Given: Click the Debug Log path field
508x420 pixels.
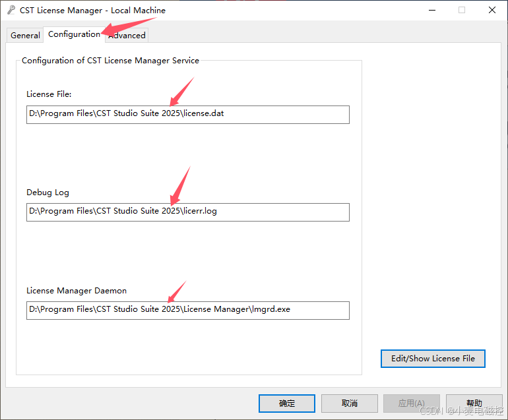Looking at the screenshot, I should pos(188,212).
